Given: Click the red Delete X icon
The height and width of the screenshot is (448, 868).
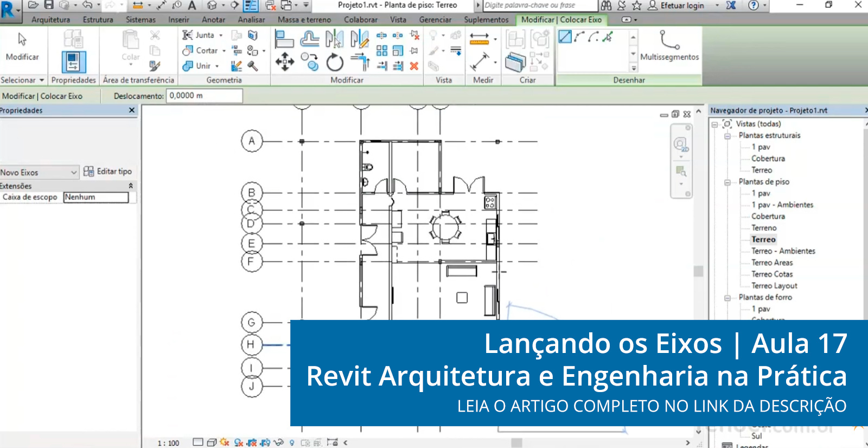Looking at the screenshot, I should click(414, 66).
